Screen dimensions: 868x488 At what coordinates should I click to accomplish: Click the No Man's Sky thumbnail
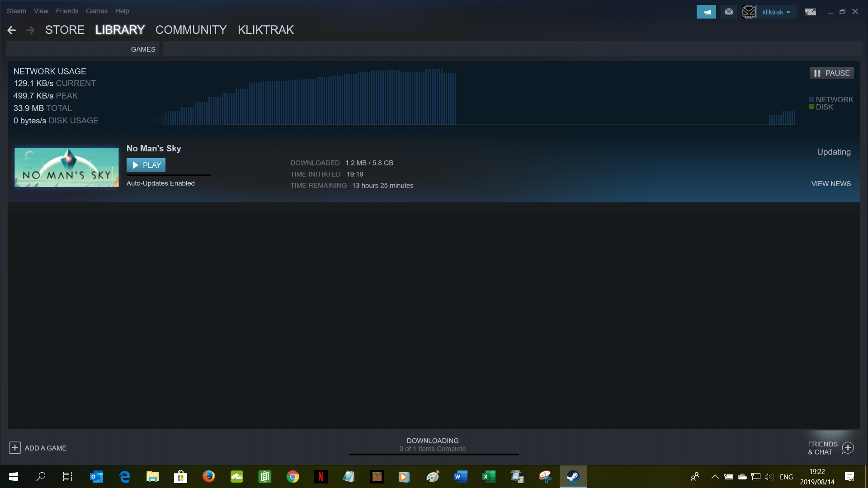pos(66,167)
